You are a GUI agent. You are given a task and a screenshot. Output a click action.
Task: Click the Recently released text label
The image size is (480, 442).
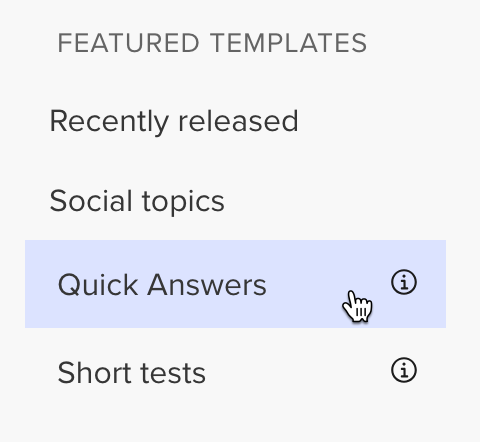(x=174, y=122)
